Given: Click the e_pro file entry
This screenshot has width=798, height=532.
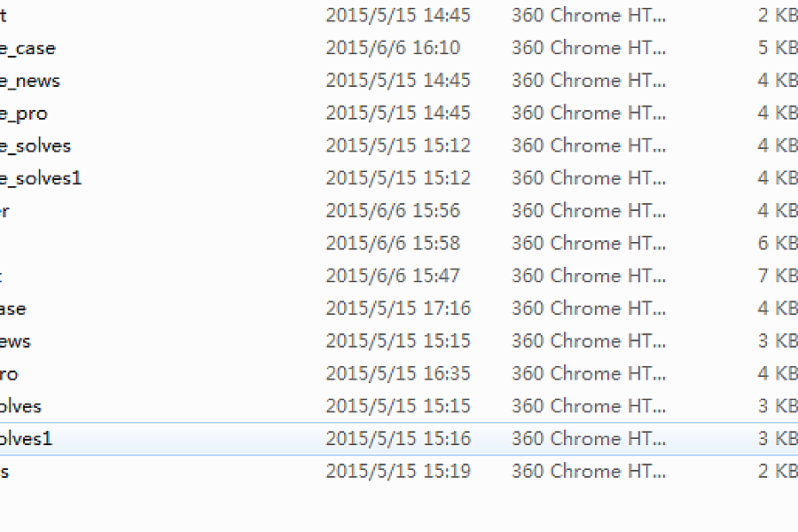Looking at the screenshot, I should [x=399, y=113].
